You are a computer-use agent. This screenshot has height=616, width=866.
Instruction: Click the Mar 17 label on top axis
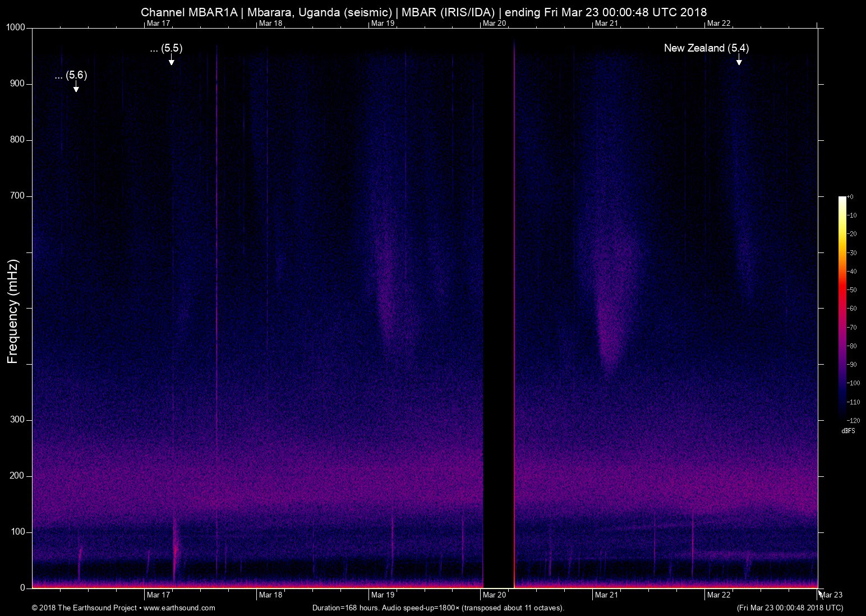[158, 23]
